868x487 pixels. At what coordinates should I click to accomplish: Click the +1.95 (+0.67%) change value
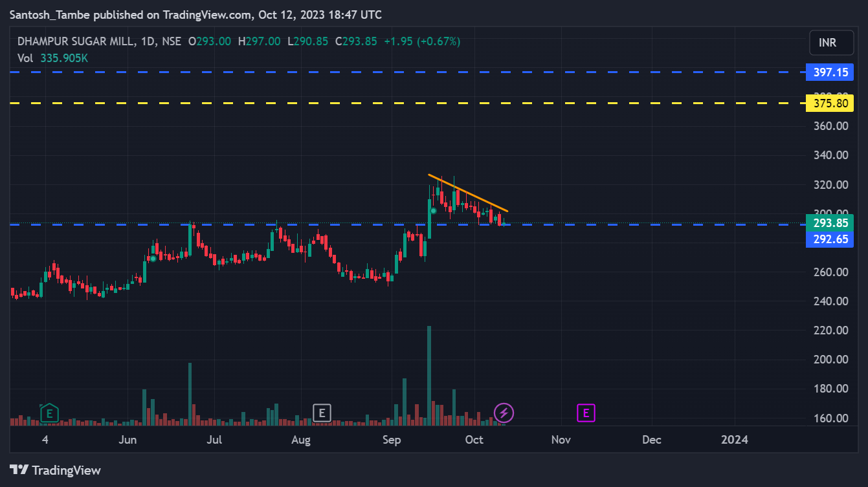coord(421,41)
